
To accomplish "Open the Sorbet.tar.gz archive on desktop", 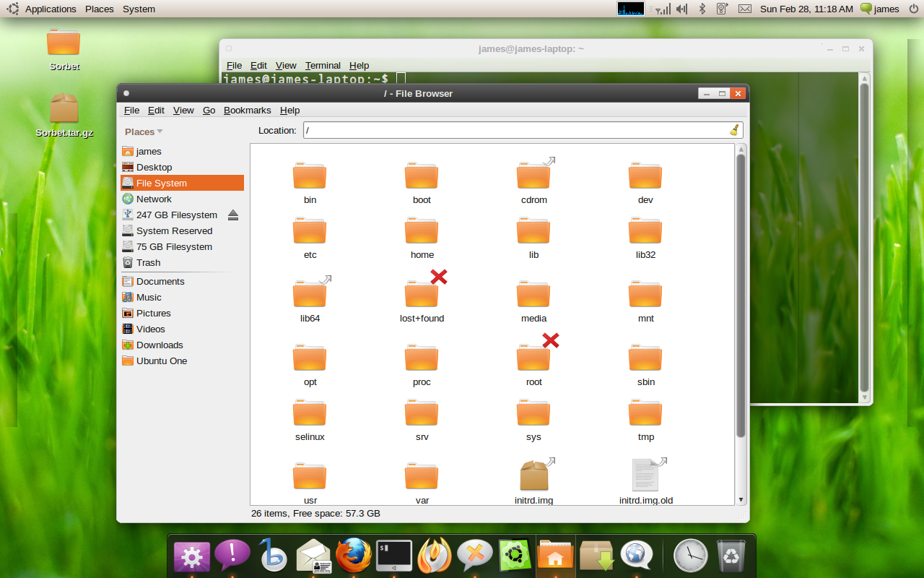I will 64,109.
